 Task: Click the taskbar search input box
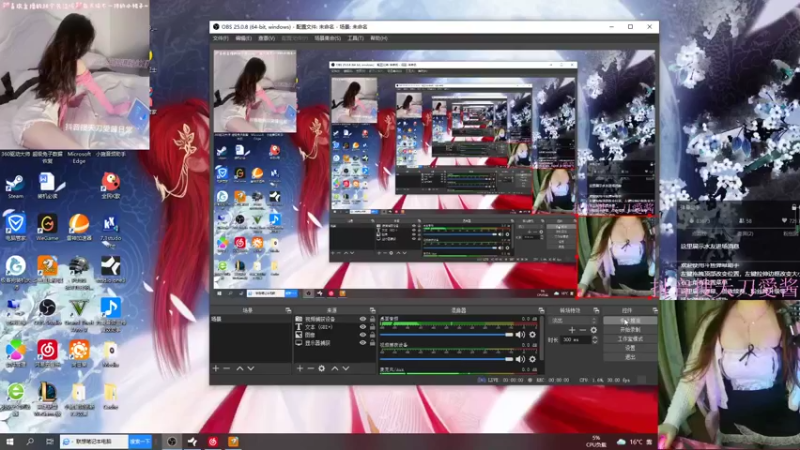pos(94,442)
